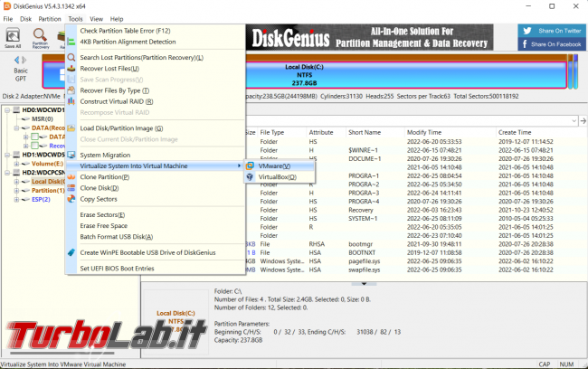Click the panel collapse arrow below file list

pos(364,284)
